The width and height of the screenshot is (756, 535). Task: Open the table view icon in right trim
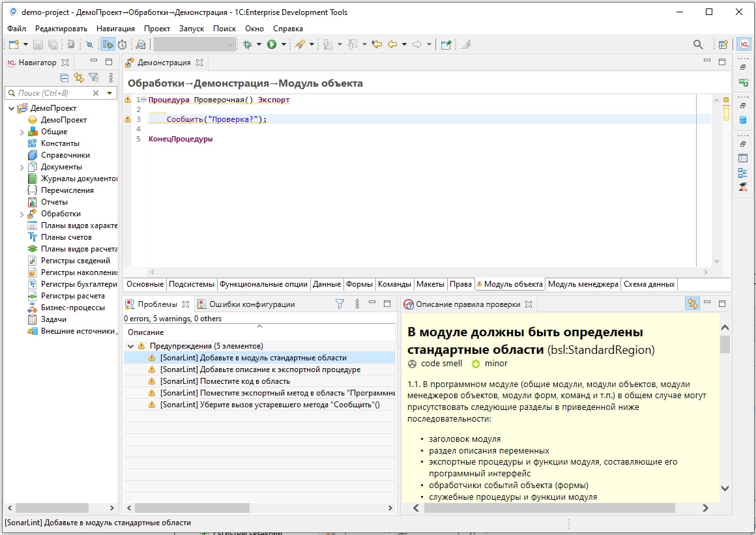point(743,158)
